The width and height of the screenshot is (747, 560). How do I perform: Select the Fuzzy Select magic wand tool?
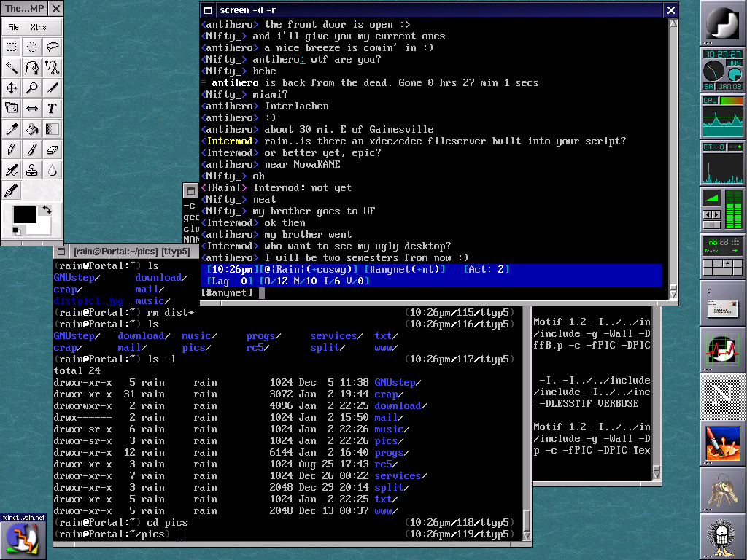[12, 68]
